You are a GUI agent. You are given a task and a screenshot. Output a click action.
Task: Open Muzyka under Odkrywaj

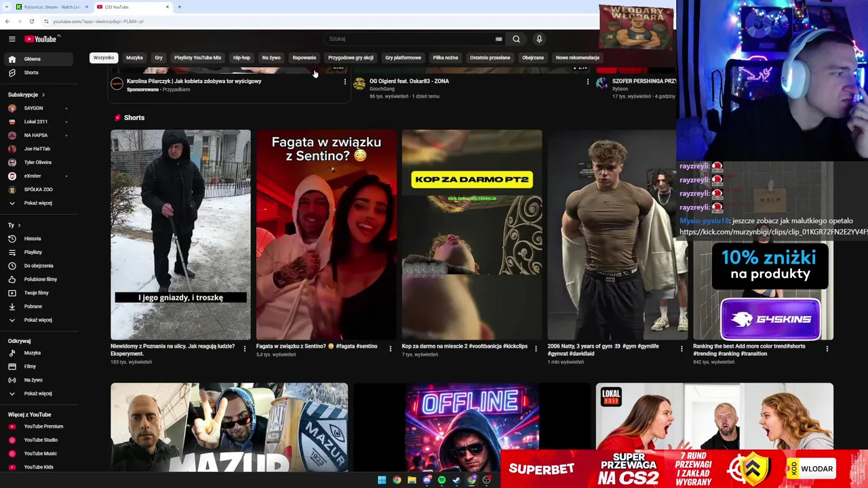pyautogui.click(x=37, y=353)
